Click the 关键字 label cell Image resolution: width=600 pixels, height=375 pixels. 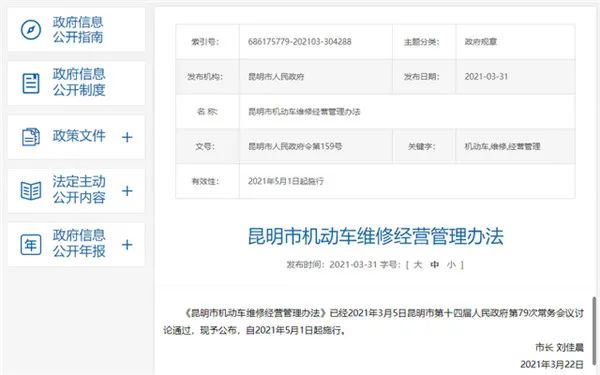coord(424,146)
